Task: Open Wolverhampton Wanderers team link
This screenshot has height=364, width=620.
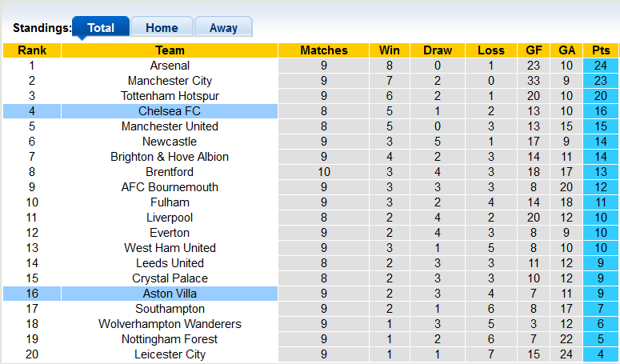Action: 170,324
